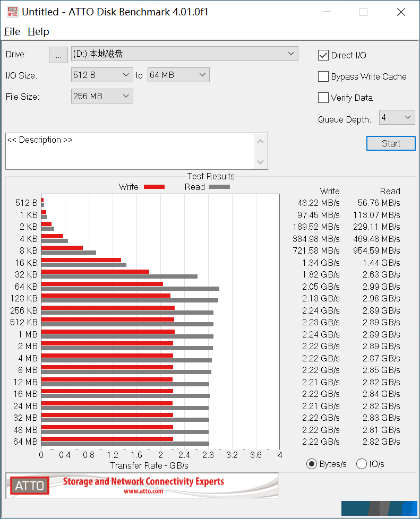Click the 512 B read value 56.76 MB/s

[x=379, y=203]
